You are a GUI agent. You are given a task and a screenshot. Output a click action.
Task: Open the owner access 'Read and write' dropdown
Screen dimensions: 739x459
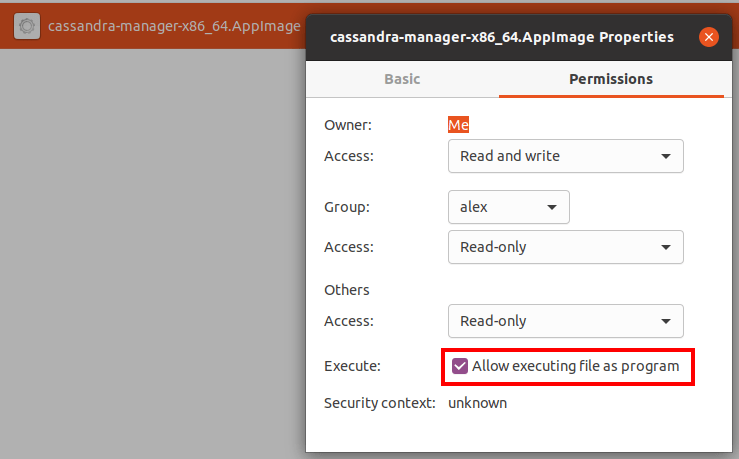click(565, 156)
